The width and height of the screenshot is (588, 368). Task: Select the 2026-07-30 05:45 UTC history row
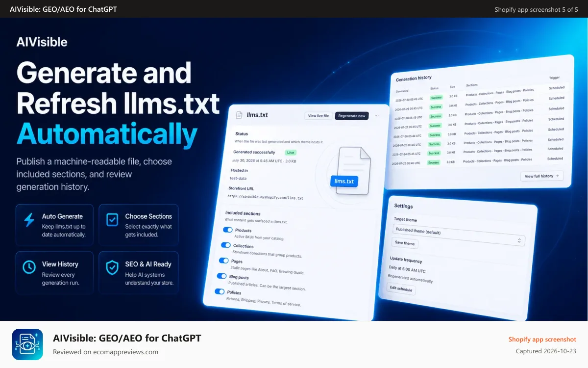pos(480,93)
